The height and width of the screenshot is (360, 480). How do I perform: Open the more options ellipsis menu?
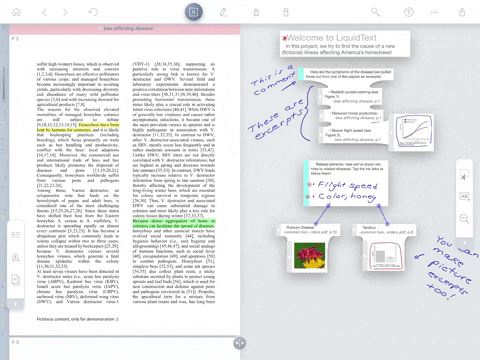point(434,12)
